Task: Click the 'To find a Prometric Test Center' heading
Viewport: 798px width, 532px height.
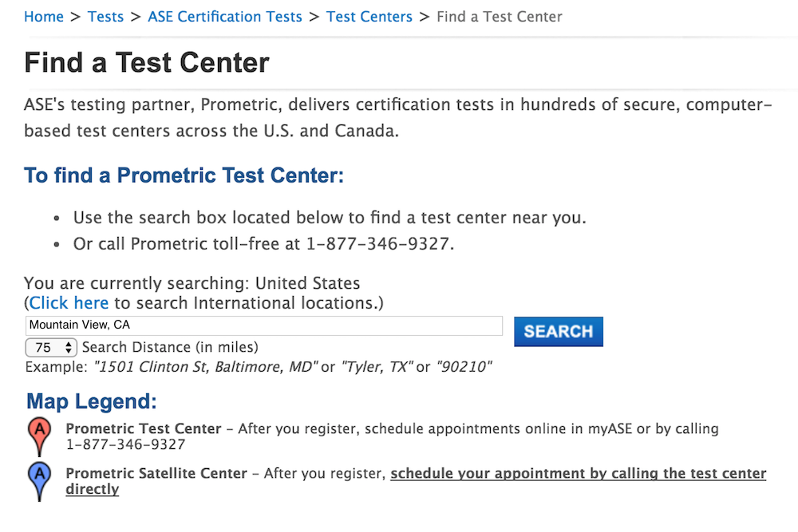Action: 184,175
